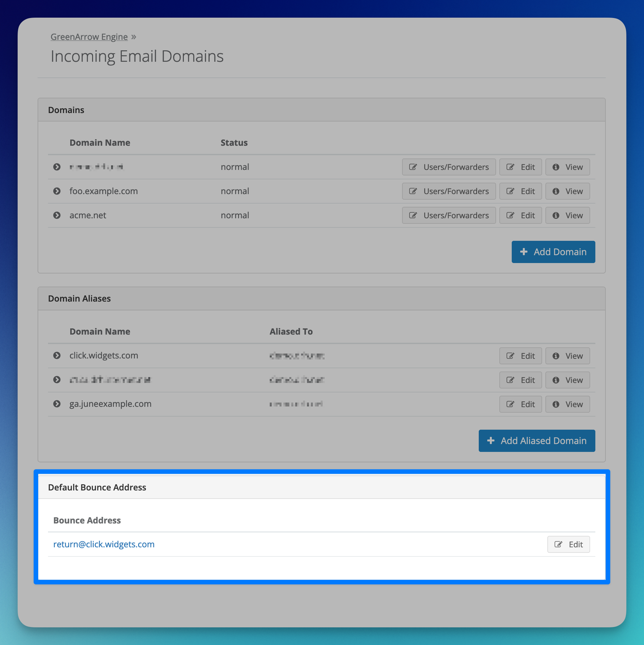
Task: Click the Add Aliased Domain button
Action: (537, 441)
